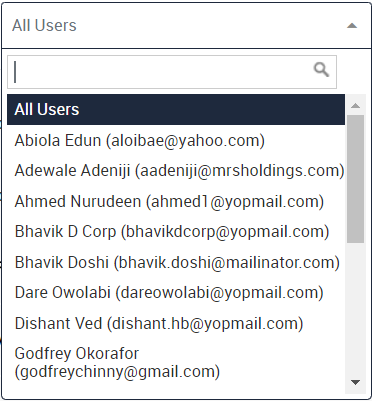Focus the user search text field

172,72
